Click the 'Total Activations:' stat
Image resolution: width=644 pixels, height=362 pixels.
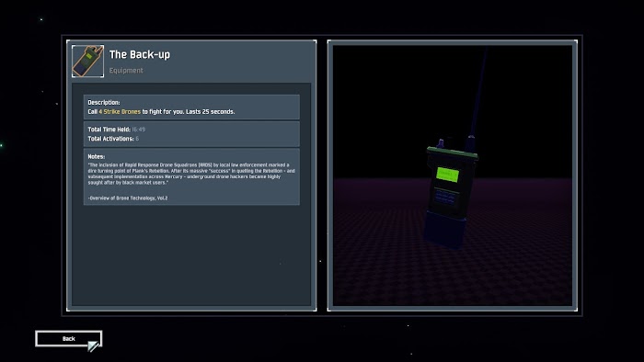(x=113, y=139)
